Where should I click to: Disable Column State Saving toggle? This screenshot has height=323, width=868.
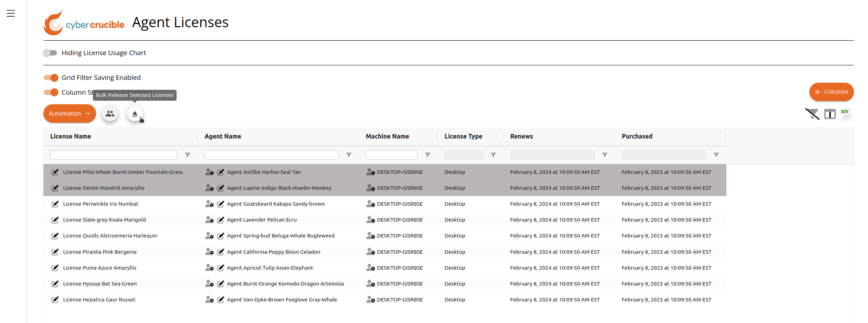(x=51, y=92)
